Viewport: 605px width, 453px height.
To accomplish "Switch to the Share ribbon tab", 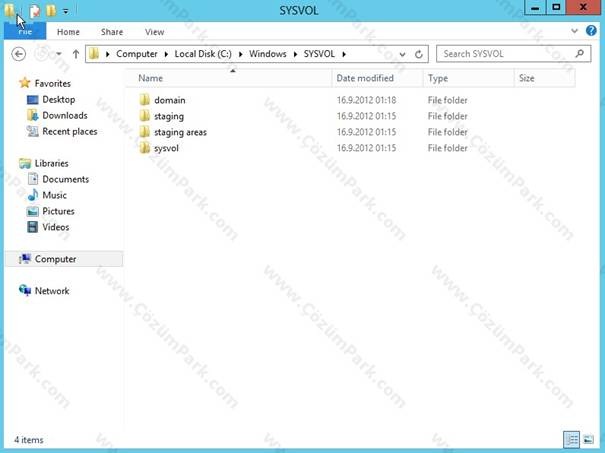I will pyautogui.click(x=112, y=32).
